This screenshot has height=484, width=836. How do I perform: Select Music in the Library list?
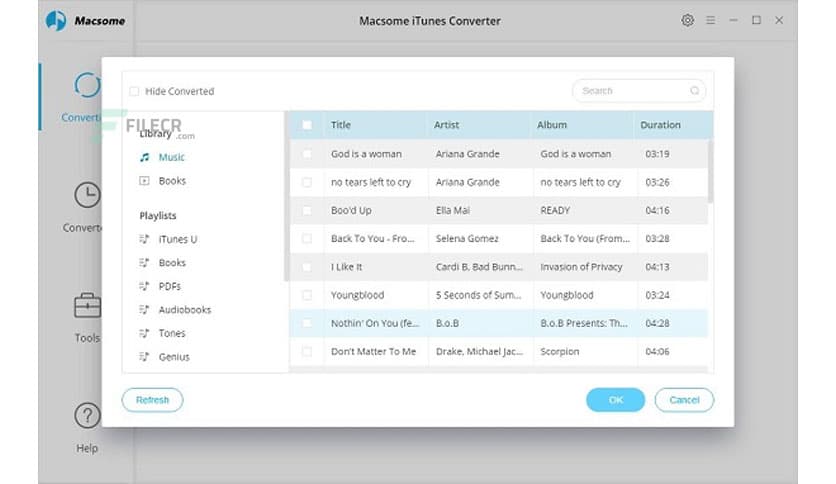coord(171,157)
